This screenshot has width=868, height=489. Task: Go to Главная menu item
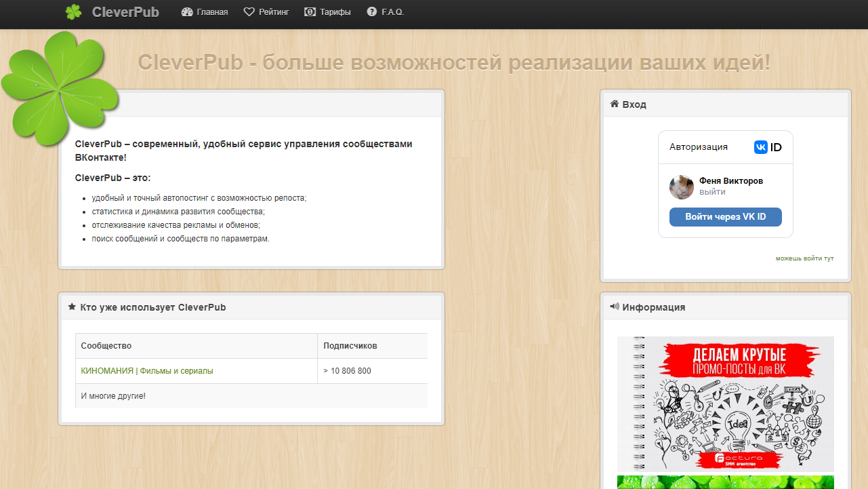pyautogui.click(x=212, y=12)
